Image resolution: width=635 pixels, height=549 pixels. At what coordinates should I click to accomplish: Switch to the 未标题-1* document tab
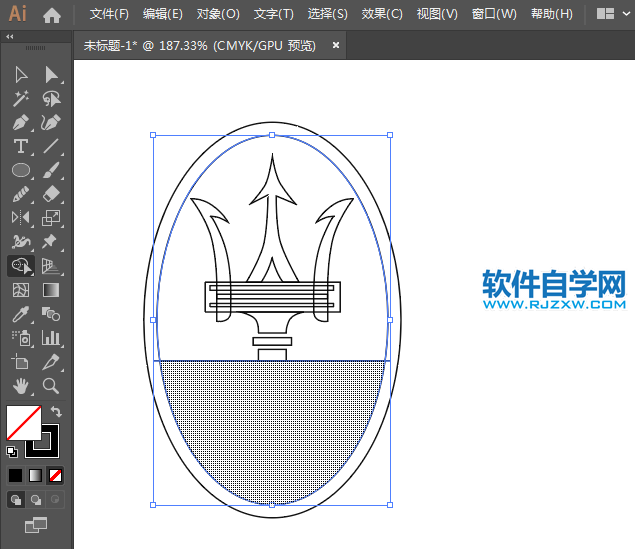(200, 45)
